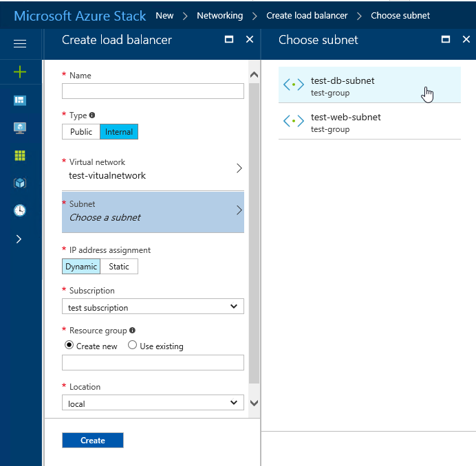Viewport: 476px width, 466px height.
Task: Expand sidebar with More services chevron
Action: [x=19, y=239]
